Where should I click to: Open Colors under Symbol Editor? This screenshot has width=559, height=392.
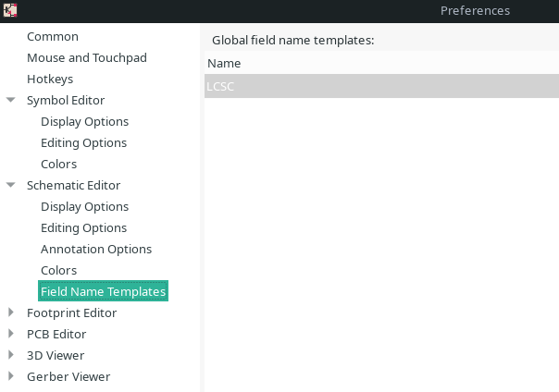[58, 165]
